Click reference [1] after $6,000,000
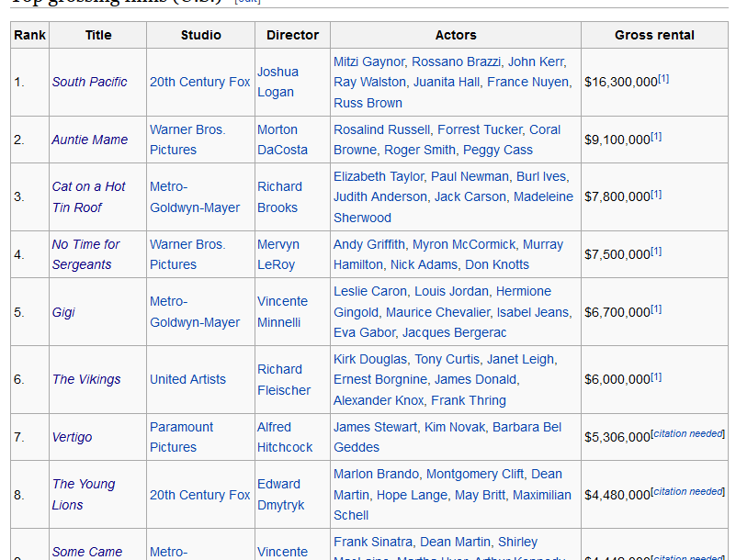This screenshot has height=560, width=736. click(656, 376)
